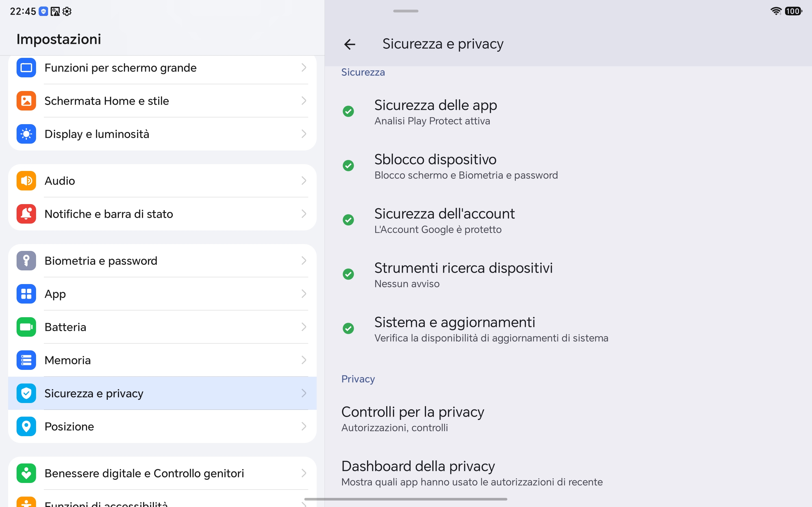Image resolution: width=812 pixels, height=507 pixels.
Task: Expand Schermata Home e stile chevron
Action: (x=304, y=101)
